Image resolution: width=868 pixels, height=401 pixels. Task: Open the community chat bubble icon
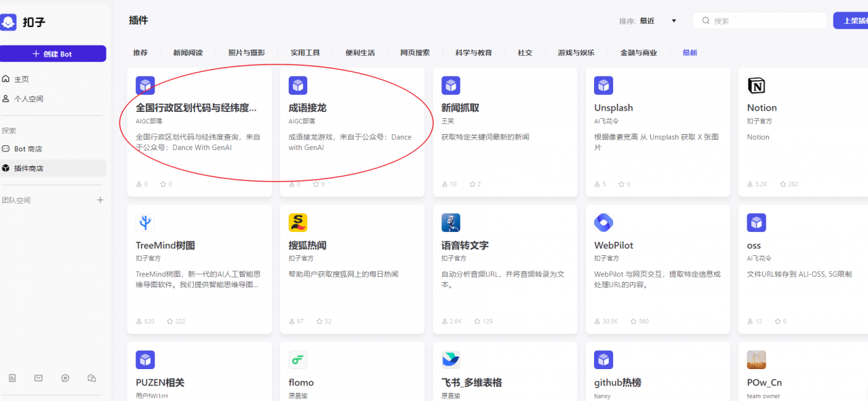point(65,378)
